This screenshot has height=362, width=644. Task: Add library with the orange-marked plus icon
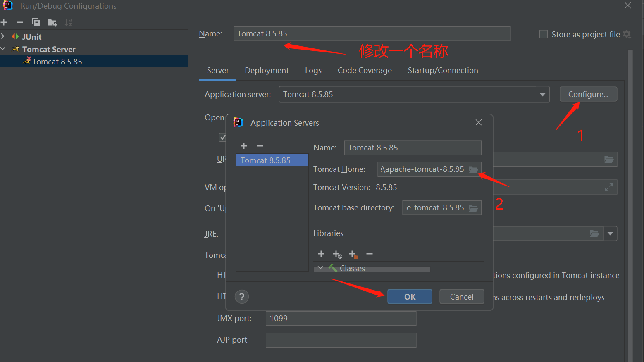(353, 254)
